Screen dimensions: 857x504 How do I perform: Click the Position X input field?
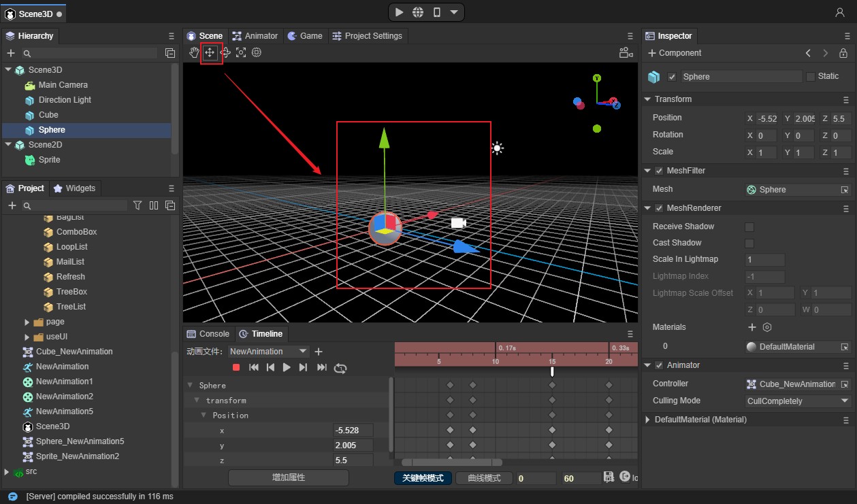pos(766,118)
